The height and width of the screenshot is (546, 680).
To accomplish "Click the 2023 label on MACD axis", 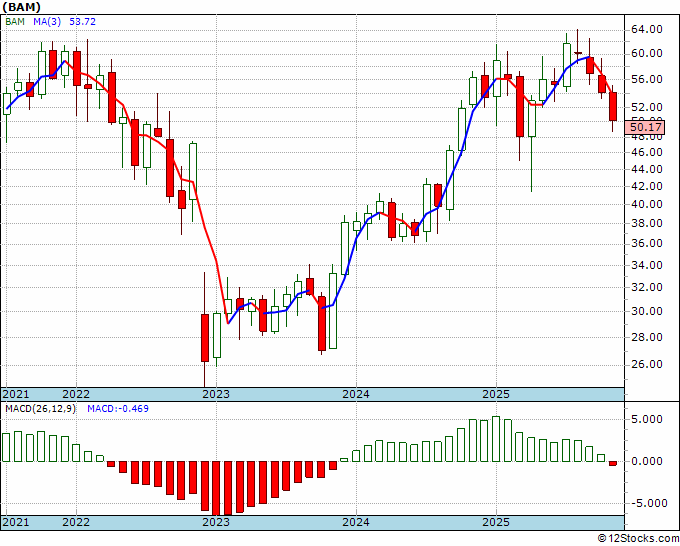I will tap(216, 522).
